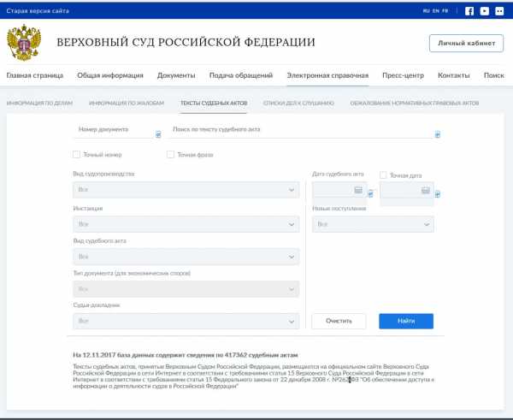Open the Общая информация menu
This screenshot has height=420, width=513.
pyautogui.click(x=110, y=75)
